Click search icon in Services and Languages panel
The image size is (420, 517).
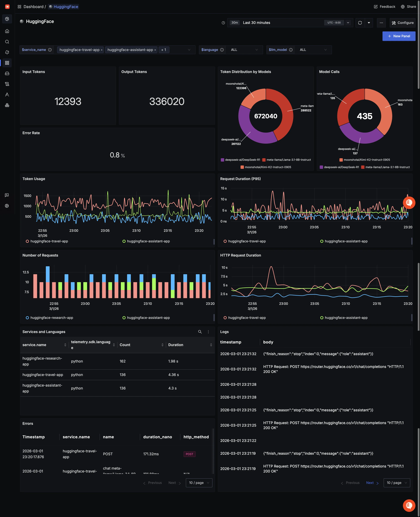pyautogui.click(x=200, y=332)
